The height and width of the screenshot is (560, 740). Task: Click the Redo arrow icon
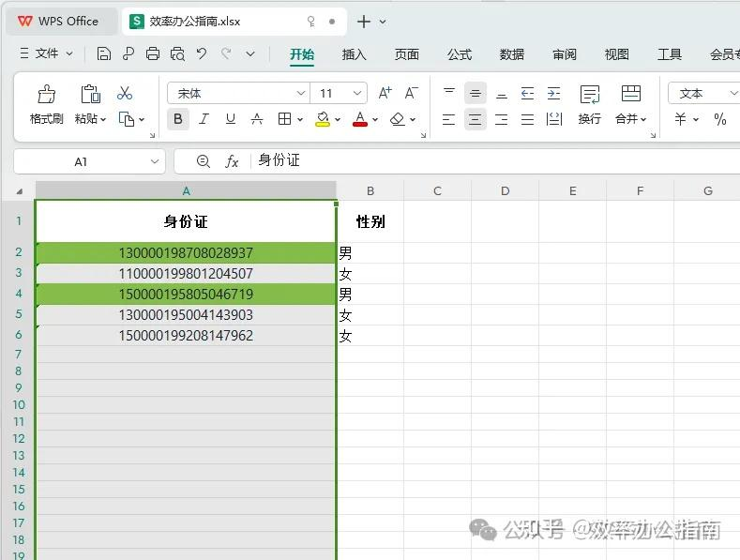[226, 53]
